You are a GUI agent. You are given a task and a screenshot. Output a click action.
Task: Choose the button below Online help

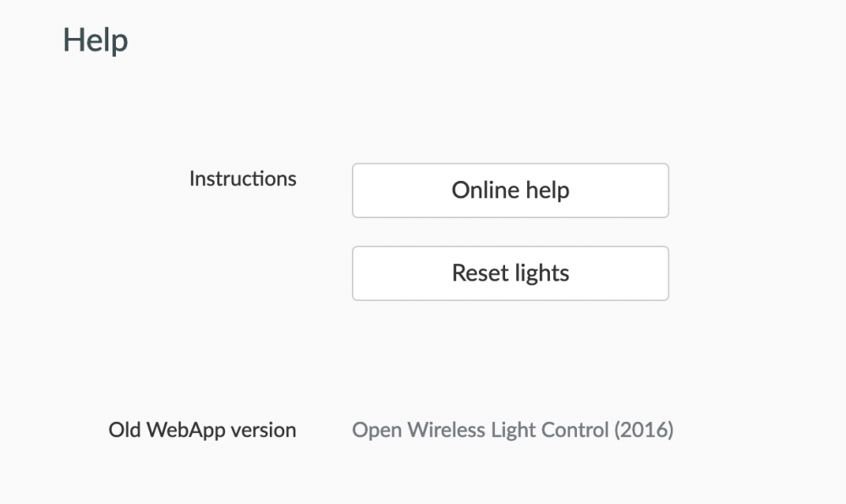(x=510, y=273)
